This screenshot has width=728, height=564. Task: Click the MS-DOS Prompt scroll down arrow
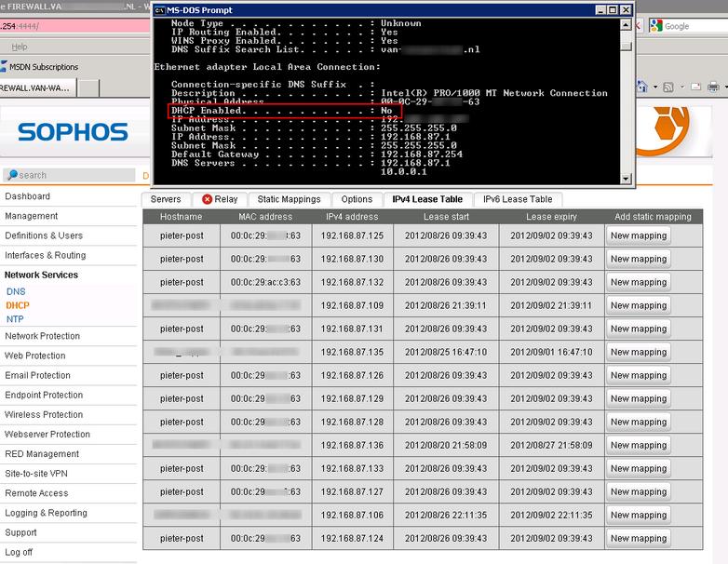tap(626, 179)
